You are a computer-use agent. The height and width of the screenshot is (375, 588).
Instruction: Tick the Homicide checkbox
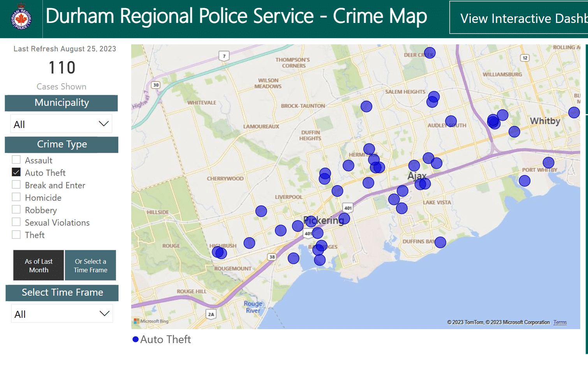(x=16, y=197)
